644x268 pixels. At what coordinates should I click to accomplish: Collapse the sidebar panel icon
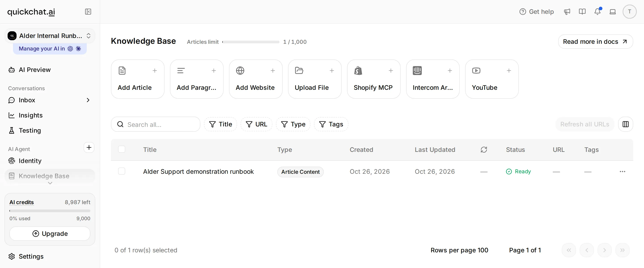point(88,12)
